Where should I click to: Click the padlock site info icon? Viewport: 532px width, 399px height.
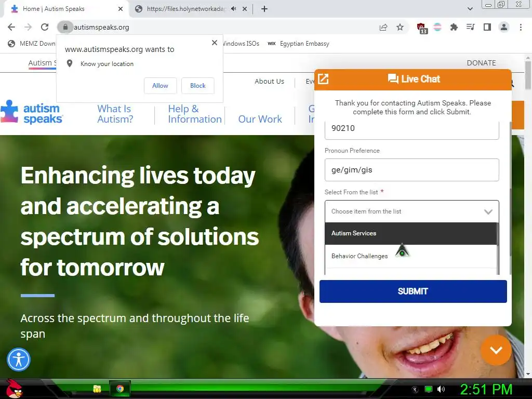(65, 27)
